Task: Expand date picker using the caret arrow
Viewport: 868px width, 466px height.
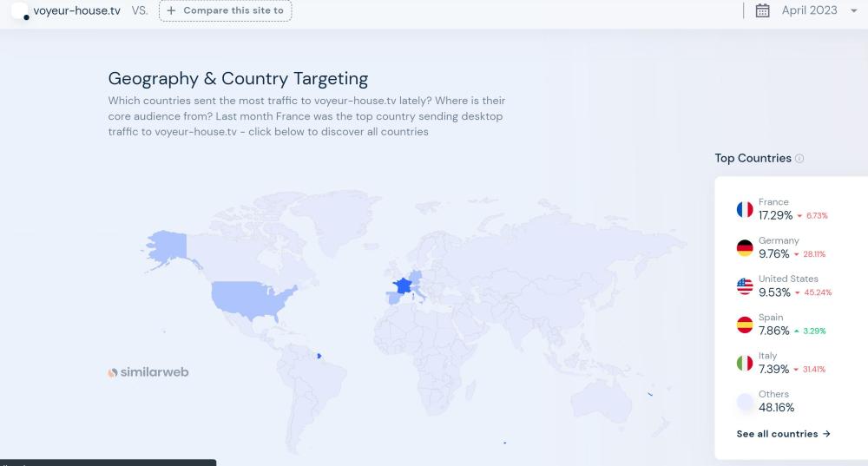Action: 853,11
